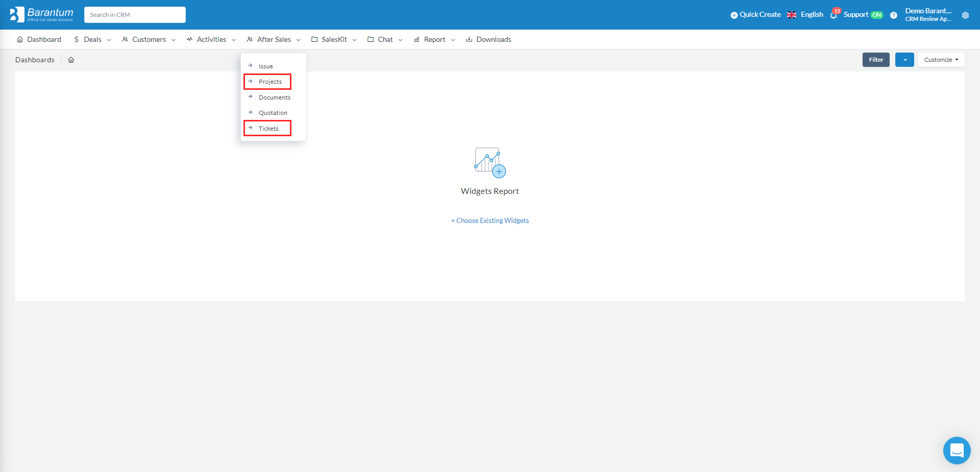
Task: Open the Customers menu
Action: pos(149,39)
